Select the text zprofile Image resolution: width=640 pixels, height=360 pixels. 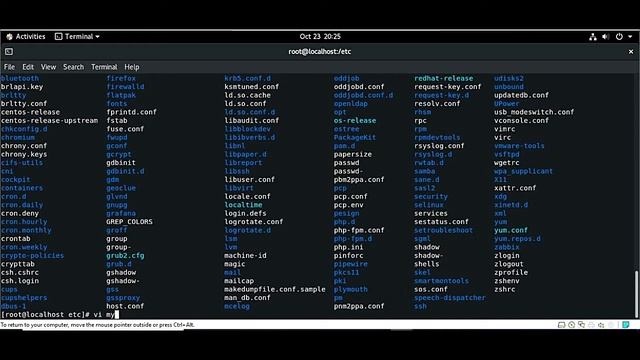coord(511,272)
